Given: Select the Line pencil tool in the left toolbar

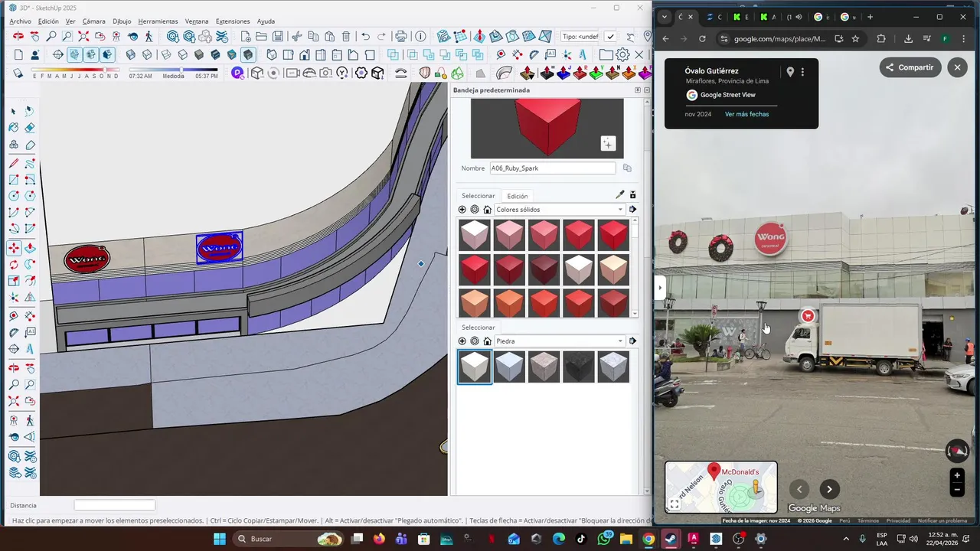Looking at the screenshot, I should point(13,163).
